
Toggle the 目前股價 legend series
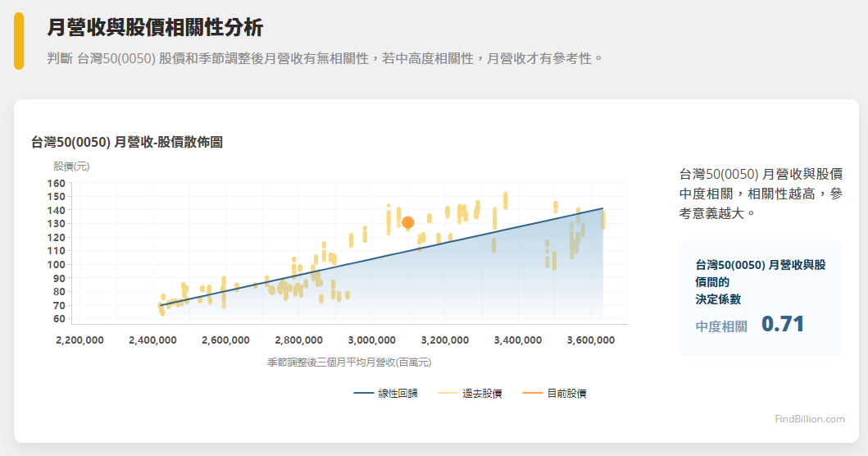pos(555,394)
